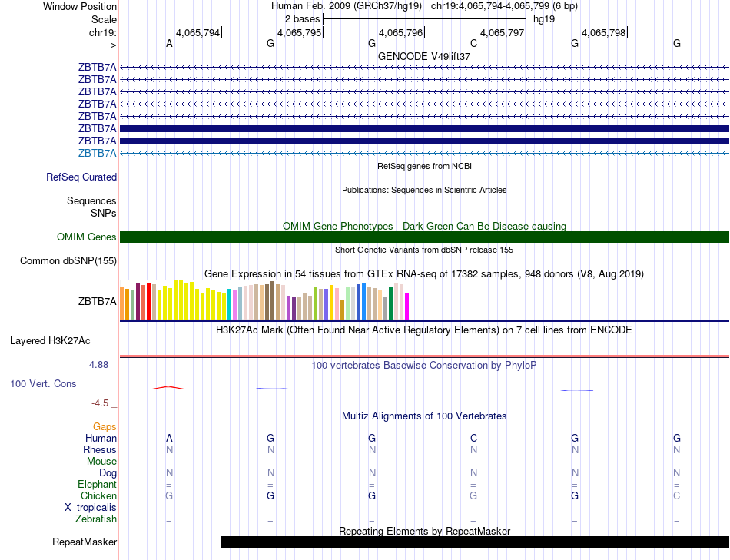The image size is (730, 560).
Task: Click Short Genetic Variants from dbSNP title
Action: coord(424,250)
